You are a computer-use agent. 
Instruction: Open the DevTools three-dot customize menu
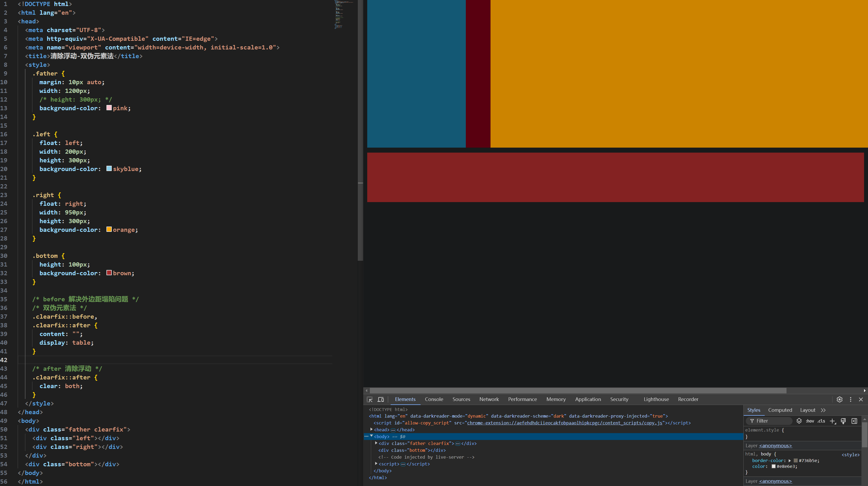(850, 399)
